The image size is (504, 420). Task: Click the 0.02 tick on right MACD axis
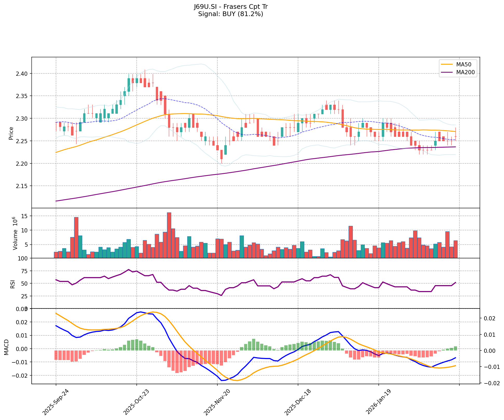[x=489, y=319]
